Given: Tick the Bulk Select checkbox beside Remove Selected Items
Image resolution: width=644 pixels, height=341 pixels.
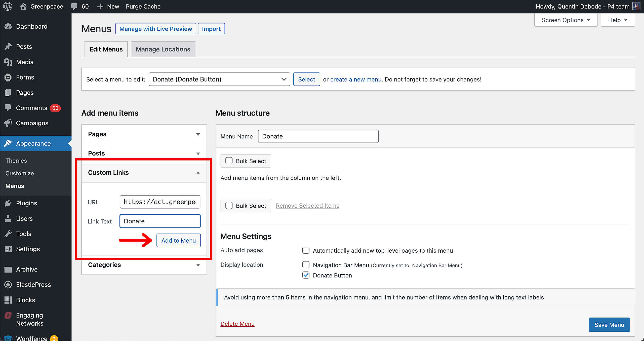Looking at the screenshot, I should pos(229,205).
